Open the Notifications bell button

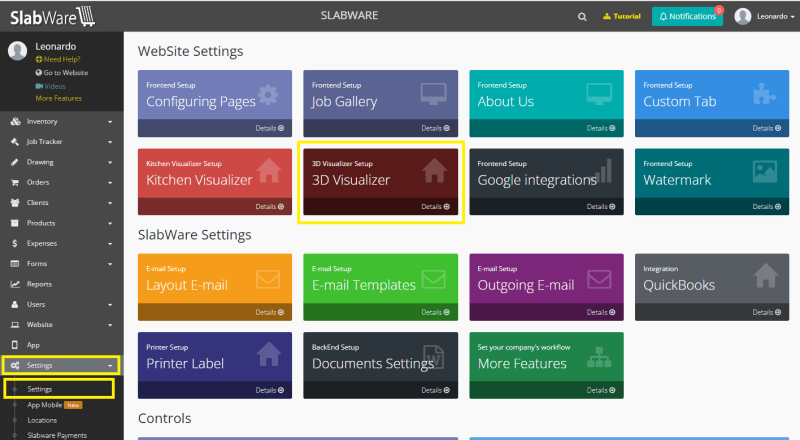[x=687, y=16]
